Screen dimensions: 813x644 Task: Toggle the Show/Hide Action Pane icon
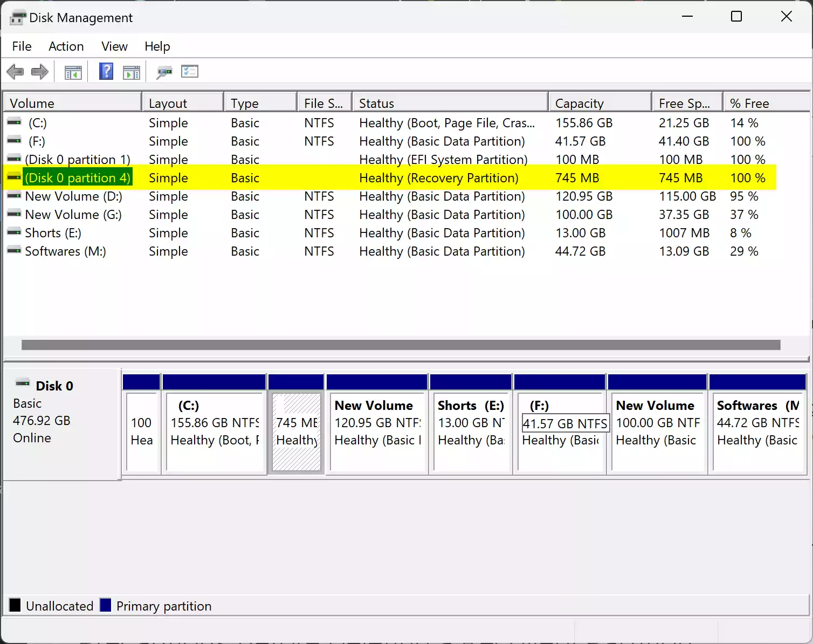[x=132, y=71]
